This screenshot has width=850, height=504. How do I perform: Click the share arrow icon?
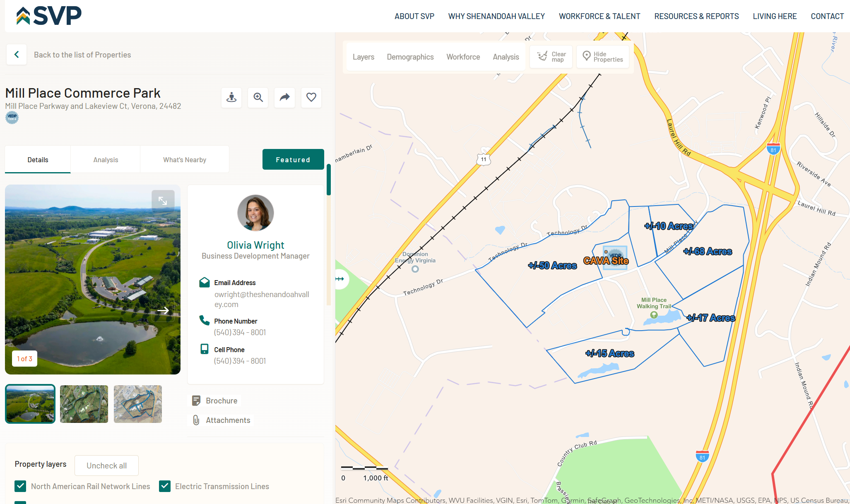(x=284, y=98)
